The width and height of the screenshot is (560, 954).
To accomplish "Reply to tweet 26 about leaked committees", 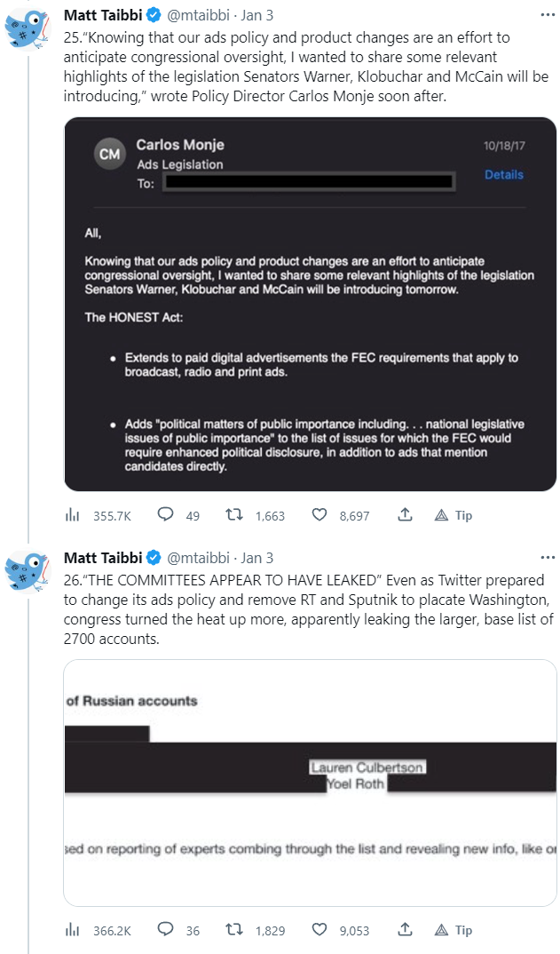I will tap(165, 930).
